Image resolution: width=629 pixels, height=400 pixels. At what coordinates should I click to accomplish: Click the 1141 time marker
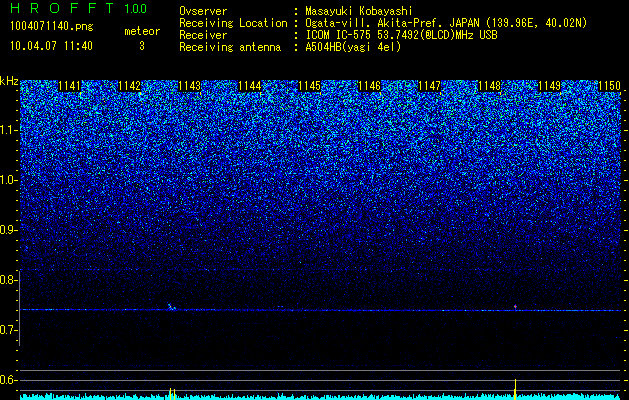click(x=69, y=86)
